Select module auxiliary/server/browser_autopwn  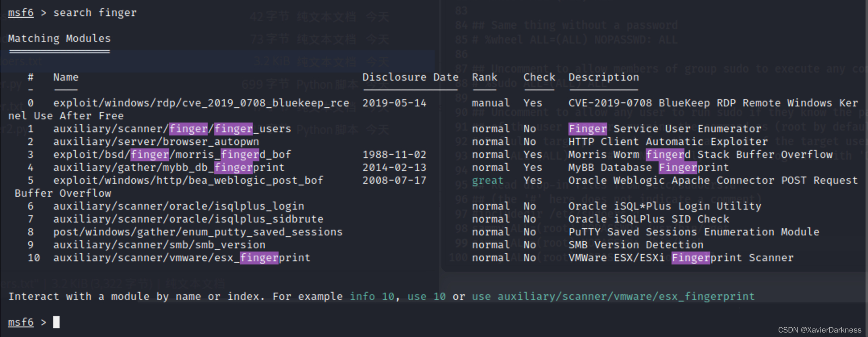click(x=156, y=142)
